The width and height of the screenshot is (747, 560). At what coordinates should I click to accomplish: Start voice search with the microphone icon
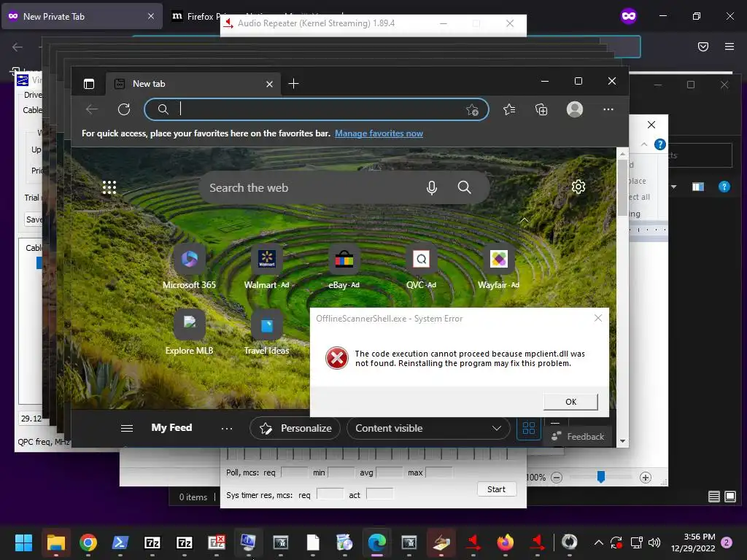pos(432,187)
